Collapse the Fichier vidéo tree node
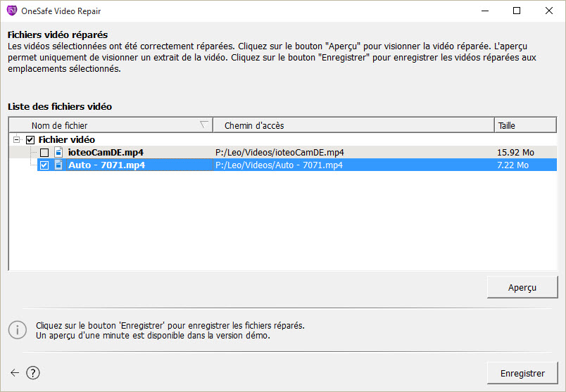 [16, 139]
